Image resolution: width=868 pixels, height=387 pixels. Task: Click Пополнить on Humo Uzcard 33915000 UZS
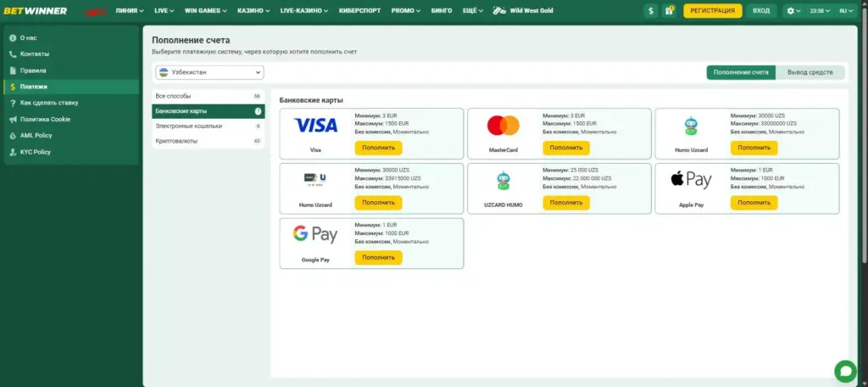coord(379,203)
